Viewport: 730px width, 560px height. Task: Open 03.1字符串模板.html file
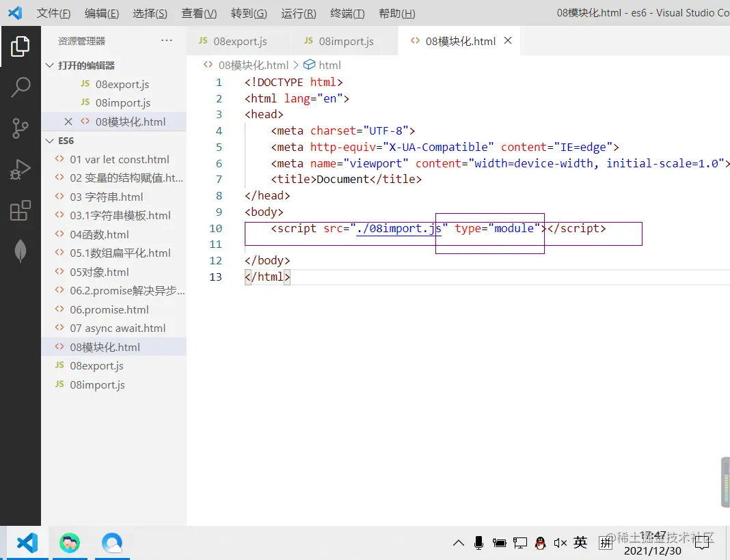(114, 215)
